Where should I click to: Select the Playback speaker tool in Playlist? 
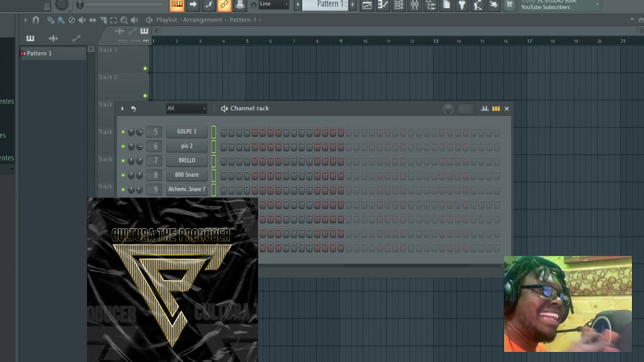[134, 20]
